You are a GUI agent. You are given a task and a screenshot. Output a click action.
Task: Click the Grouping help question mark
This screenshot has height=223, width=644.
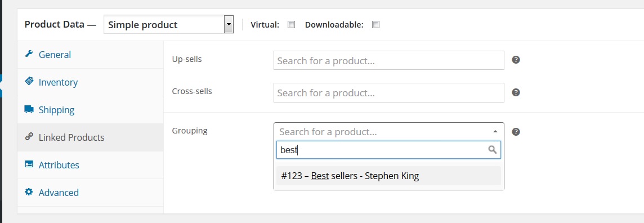coord(516,132)
